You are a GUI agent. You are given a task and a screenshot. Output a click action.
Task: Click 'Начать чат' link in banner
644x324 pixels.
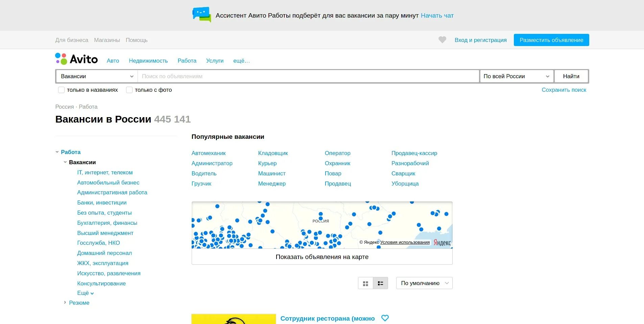437,16
